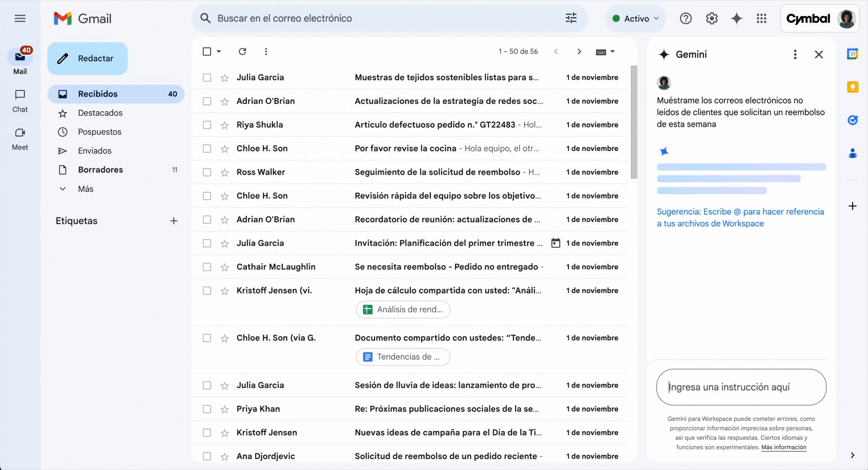The width and height of the screenshot is (868, 470).
Task: Star the Ross Walker email
Action: pyautogui.click(x=224, y=173)
